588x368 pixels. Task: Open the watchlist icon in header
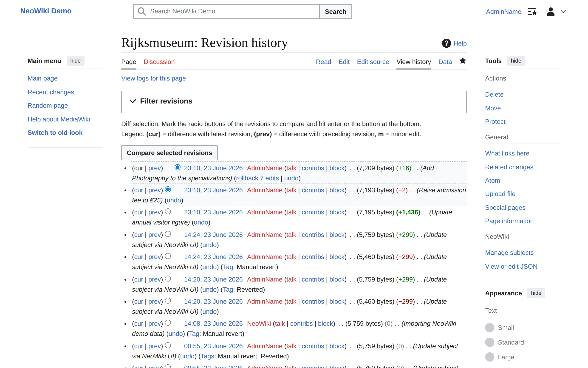point(532,11)
